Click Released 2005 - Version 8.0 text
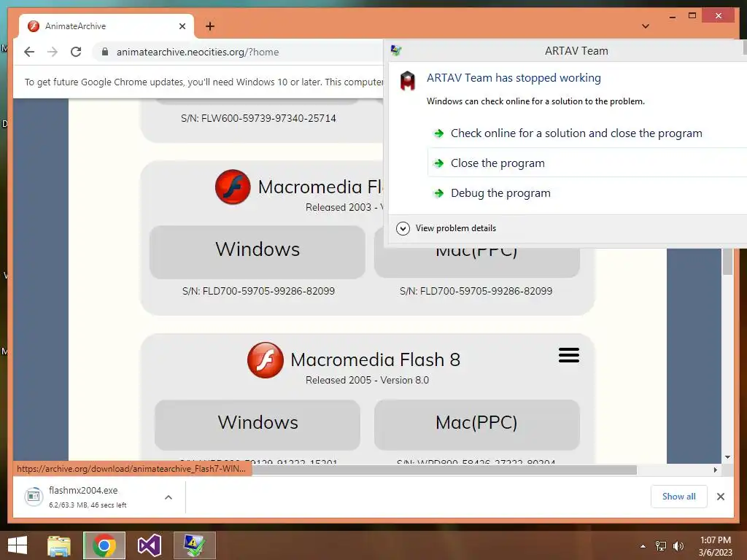747x560 pixels. 368,380
